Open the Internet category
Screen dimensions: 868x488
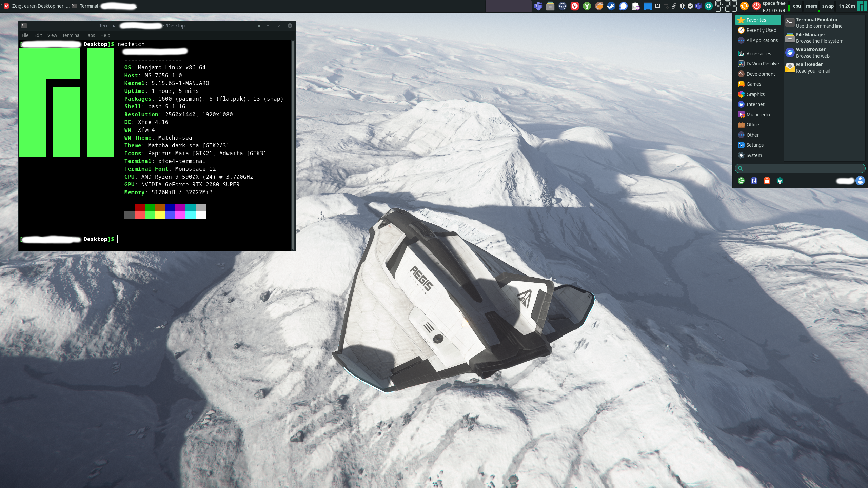coord(758,104)
